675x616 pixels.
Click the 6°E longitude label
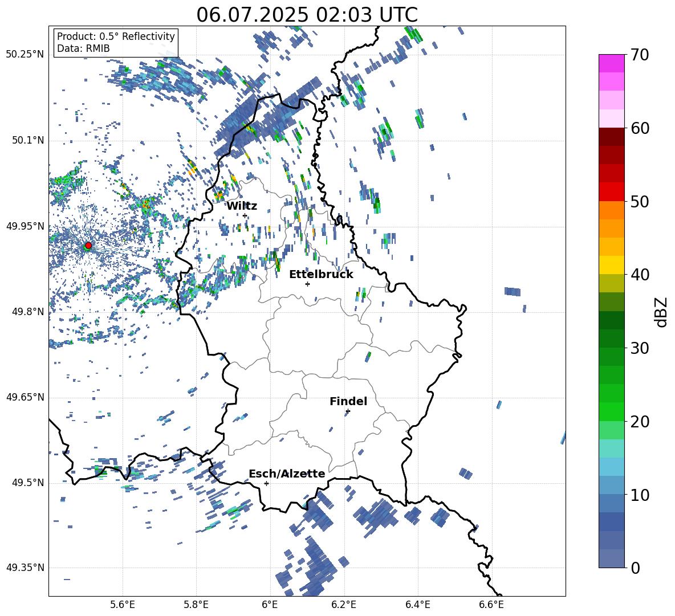point(270,605)
